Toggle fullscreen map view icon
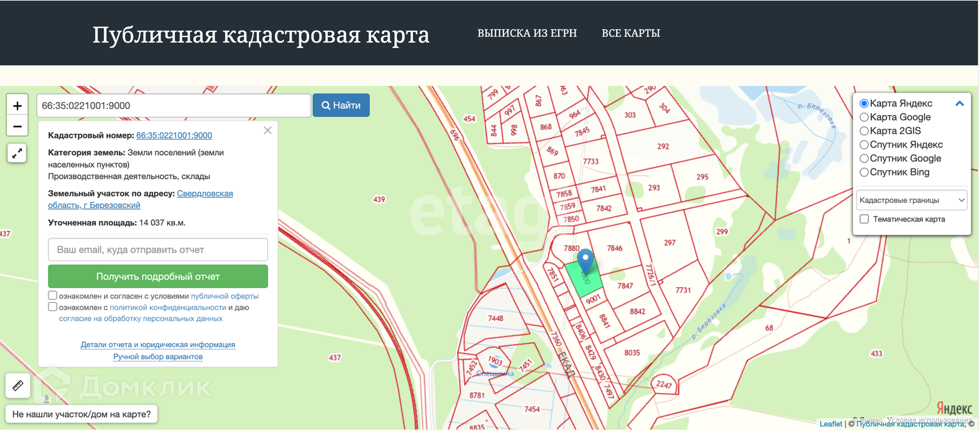Screen dimensions: 980x431 pyautogui.click(x=17, y=153)
